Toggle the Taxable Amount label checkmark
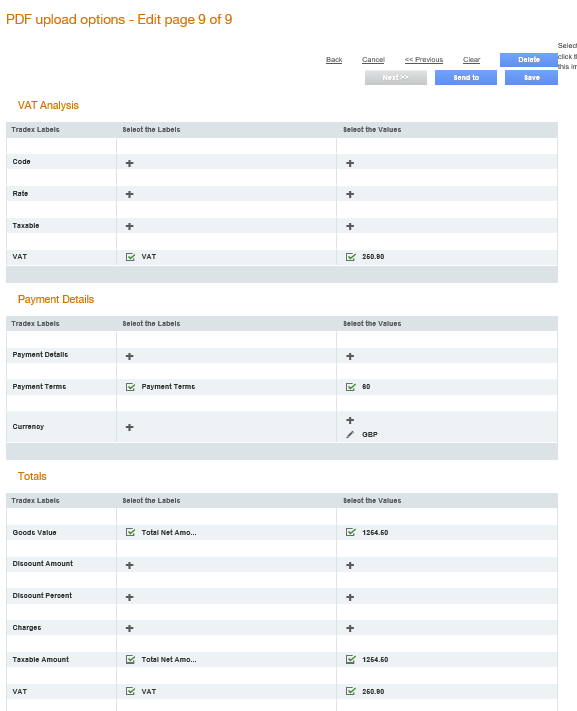Viewport: 577px width, 711px height. point(130,659)
